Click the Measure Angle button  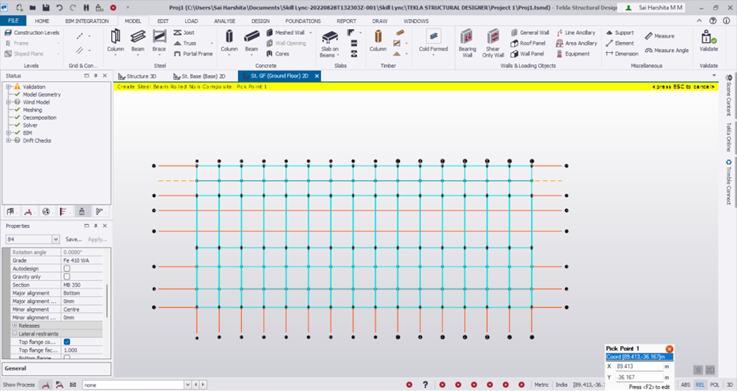[x=667, y=50]
